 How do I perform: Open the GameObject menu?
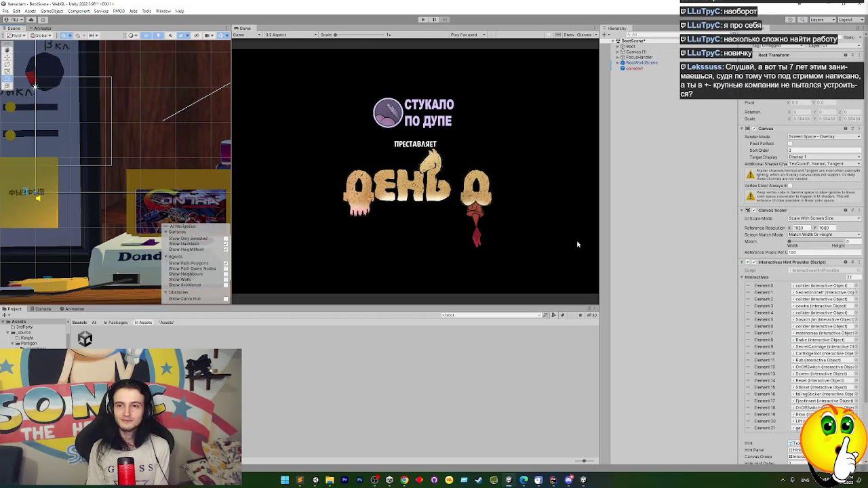52,11
